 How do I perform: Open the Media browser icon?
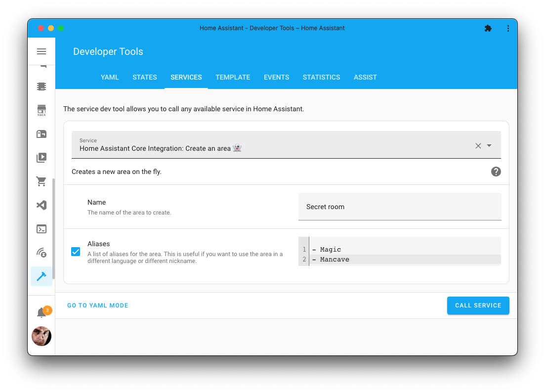tap(42, 158)
